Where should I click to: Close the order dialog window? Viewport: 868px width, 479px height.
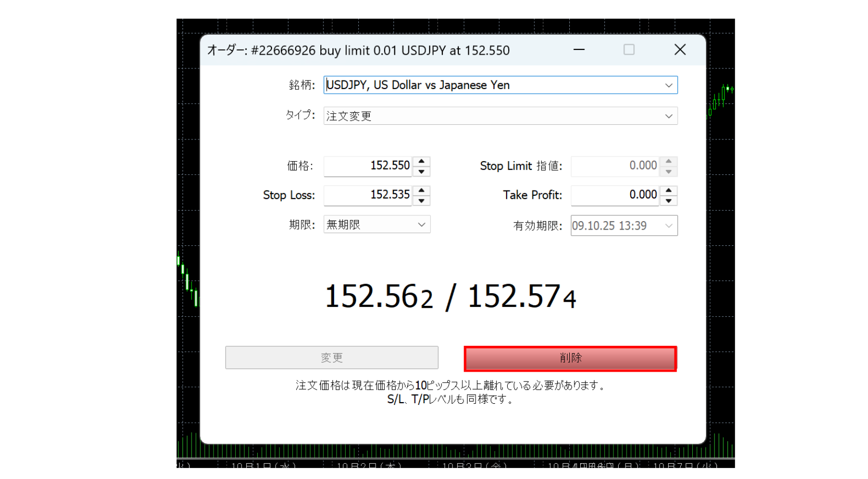pos(680,50)
